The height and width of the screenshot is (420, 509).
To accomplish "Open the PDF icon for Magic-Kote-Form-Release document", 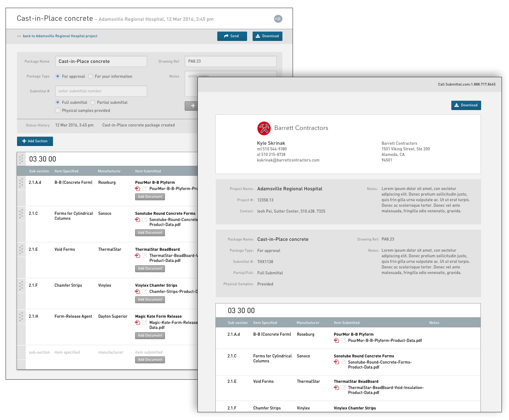I will click(138, 322).
